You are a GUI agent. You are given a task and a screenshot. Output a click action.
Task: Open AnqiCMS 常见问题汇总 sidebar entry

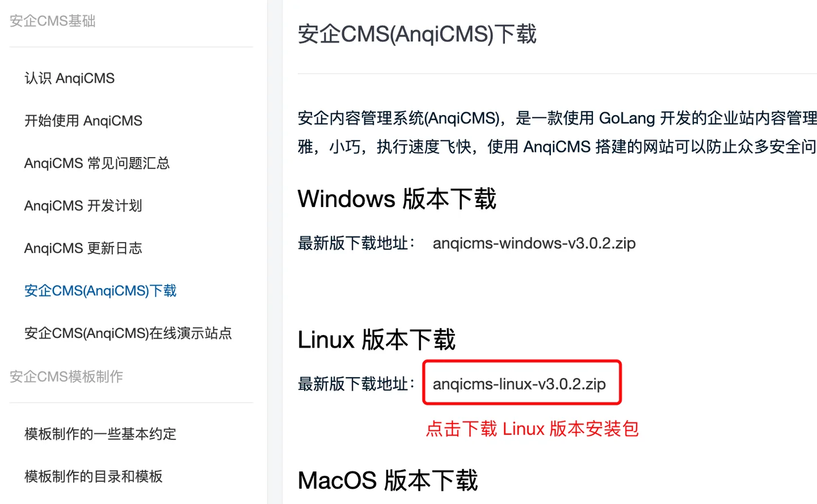point(96,163)
